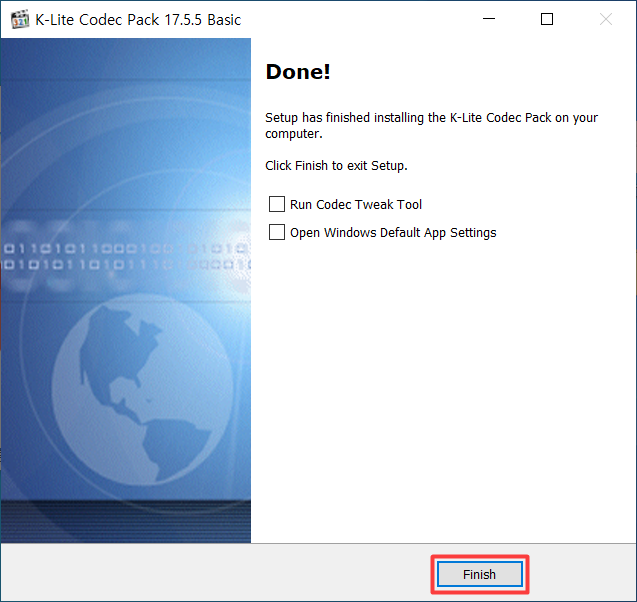This screenshot has height=602, width=637.
Task: Click the "Click Finish to exit Setup." text
Action: click(336, 166)
